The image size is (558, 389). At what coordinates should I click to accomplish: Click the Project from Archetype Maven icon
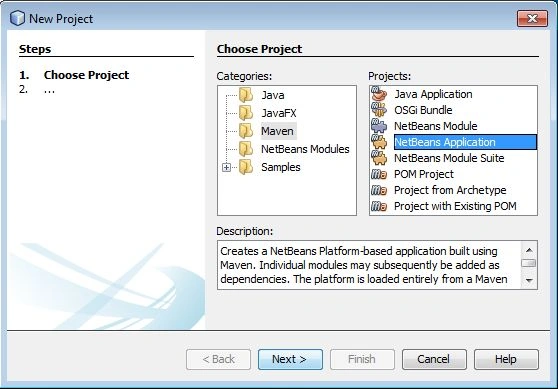pos(379,190)
